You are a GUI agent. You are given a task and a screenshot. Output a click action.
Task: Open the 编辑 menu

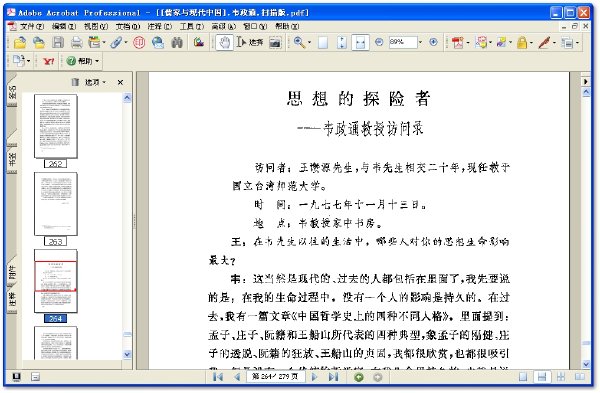click(x=64, y=26)
